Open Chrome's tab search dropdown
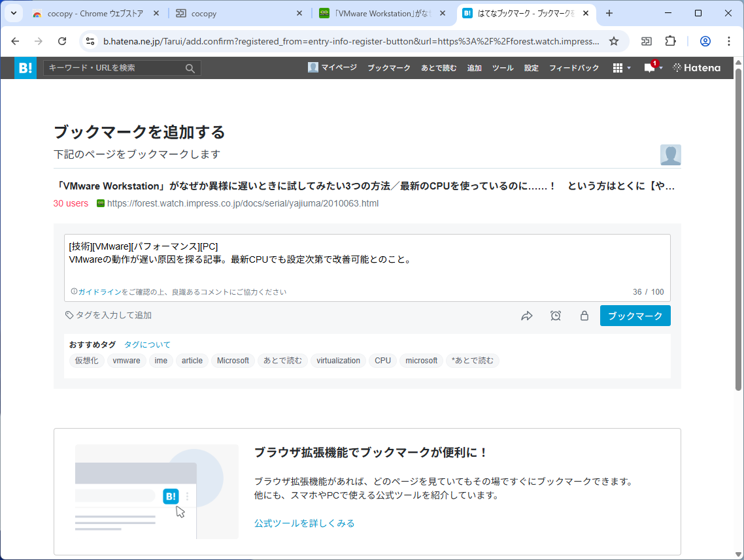Screen dimensions: 744x560 click(x=13, y=12)
